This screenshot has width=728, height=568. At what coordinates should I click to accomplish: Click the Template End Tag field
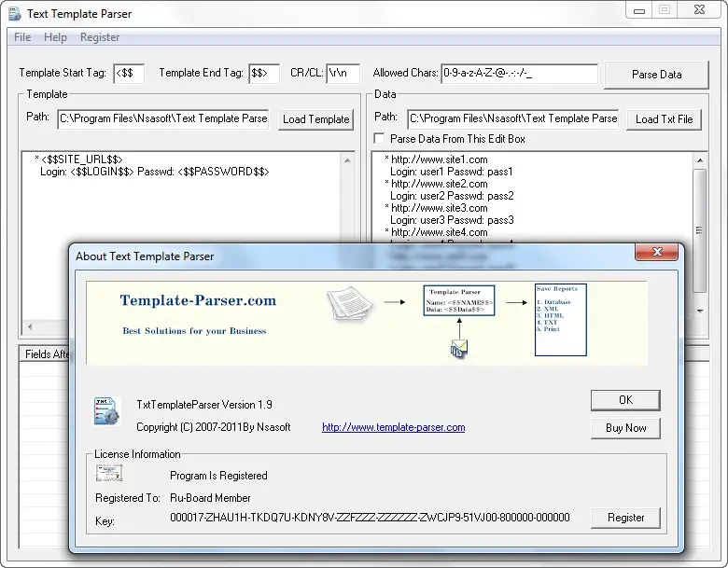(x=264, y=74)
